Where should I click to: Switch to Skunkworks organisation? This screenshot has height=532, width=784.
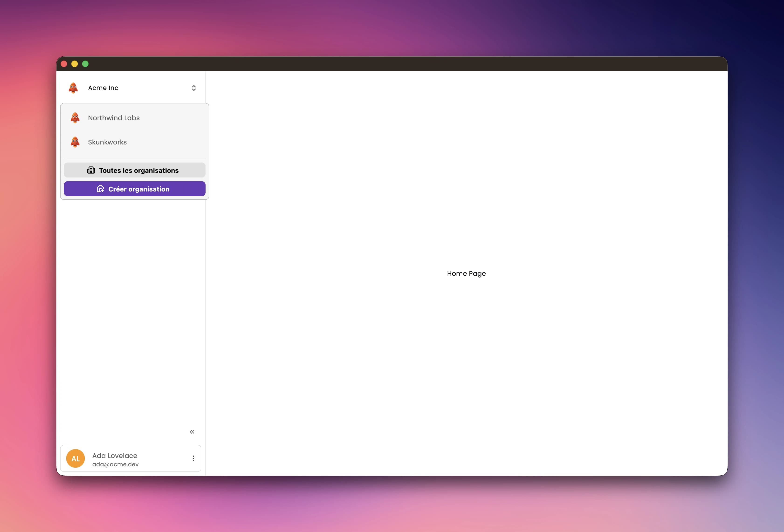click(x=134, y=142)
